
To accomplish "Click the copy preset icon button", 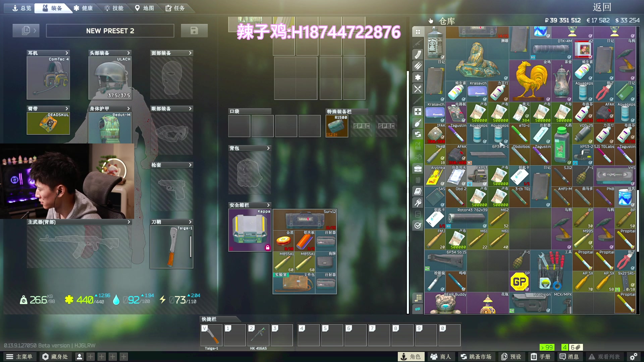I will [x=26, y=31].
